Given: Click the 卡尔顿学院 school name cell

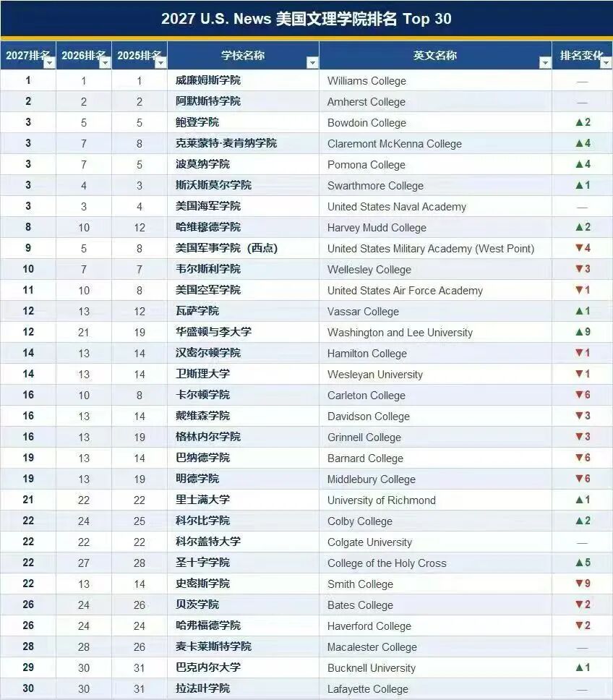Looking at the screenshot, I should tap(243, 396).
